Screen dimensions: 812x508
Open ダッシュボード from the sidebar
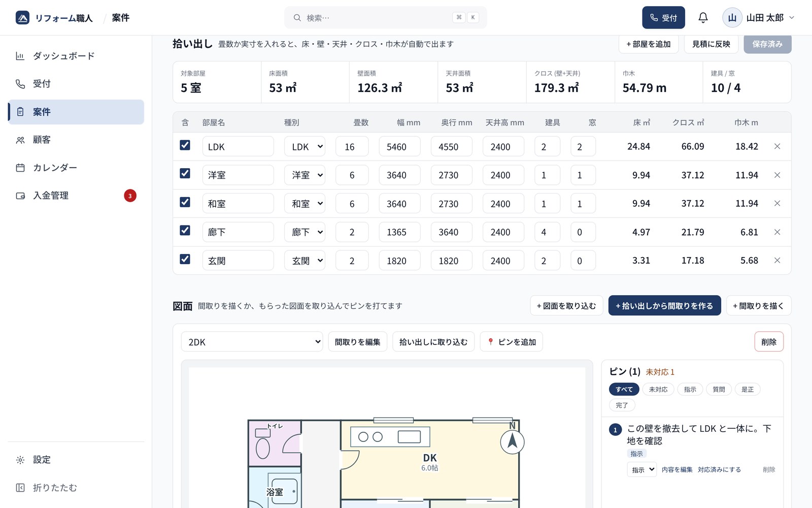(x=76, y=56)
